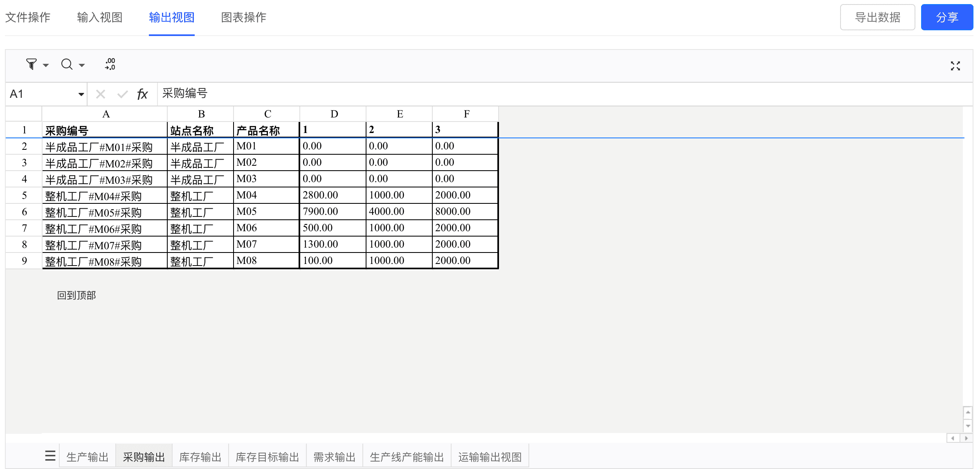Switch to 生产输出 sheet tab

[88, 457]
